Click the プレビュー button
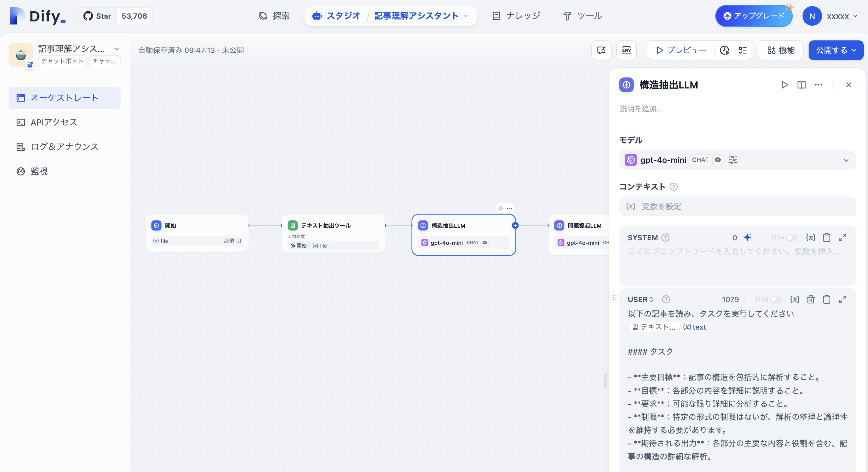The height and width of the screenshot is (472, 868). coord(681,50)
